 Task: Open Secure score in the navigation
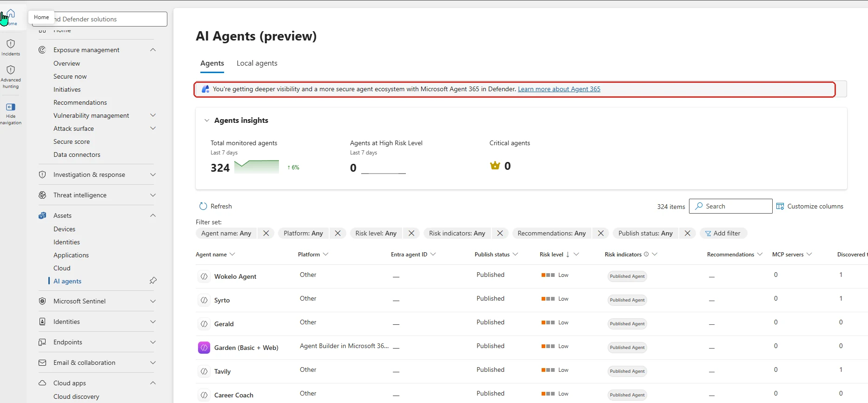(72, 141)
